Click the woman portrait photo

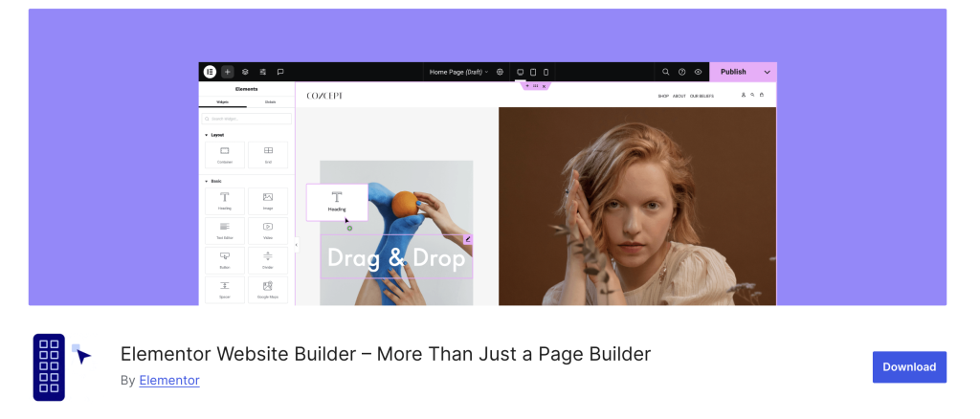click(x=637, y=206)
